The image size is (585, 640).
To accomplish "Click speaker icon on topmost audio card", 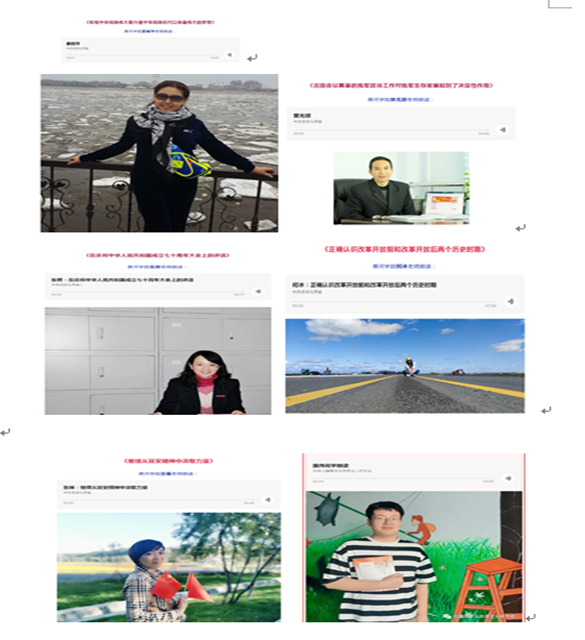I will [x=229, y=54].
